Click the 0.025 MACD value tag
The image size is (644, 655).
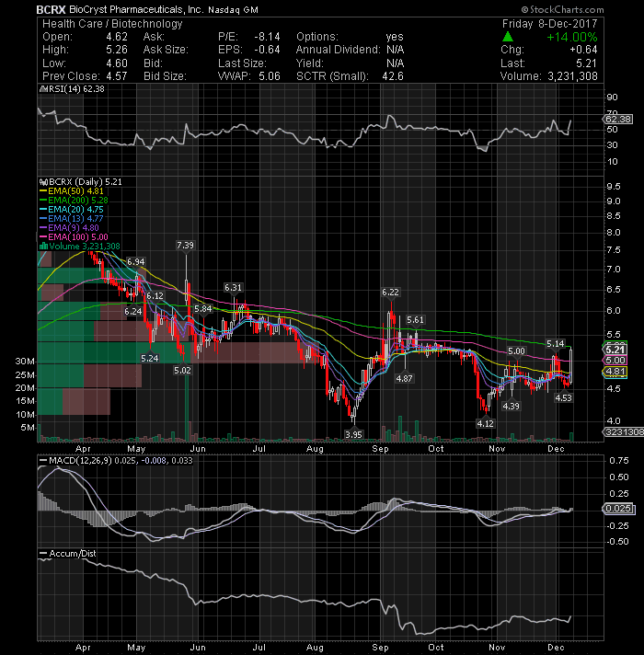click(x=618, y=509)
